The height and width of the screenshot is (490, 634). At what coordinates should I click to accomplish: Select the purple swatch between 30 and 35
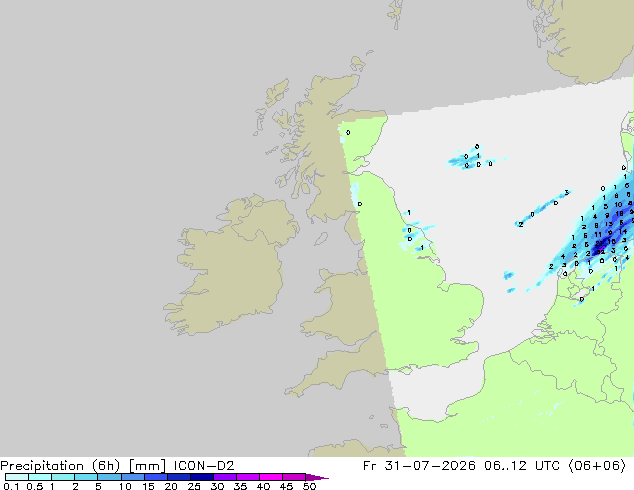224,477
